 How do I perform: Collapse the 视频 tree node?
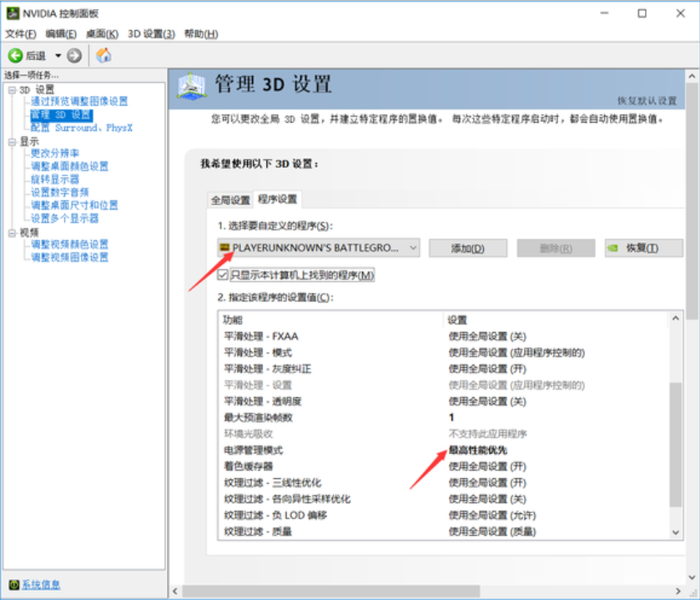click(x=12, y=233)
